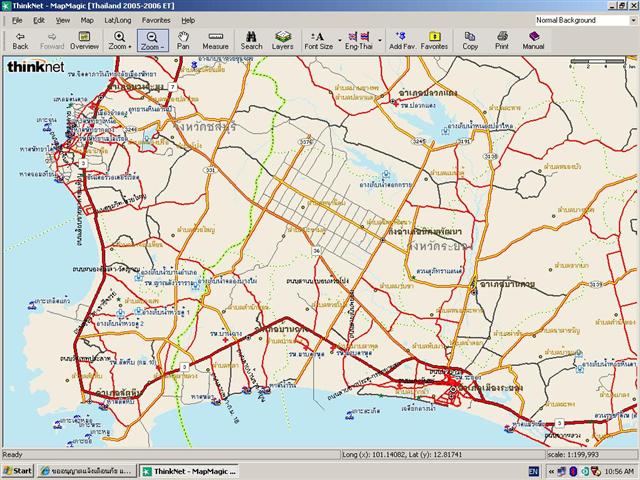Open the Favorites menu in menu bar
640x480 pixels.
click(155, 20)
